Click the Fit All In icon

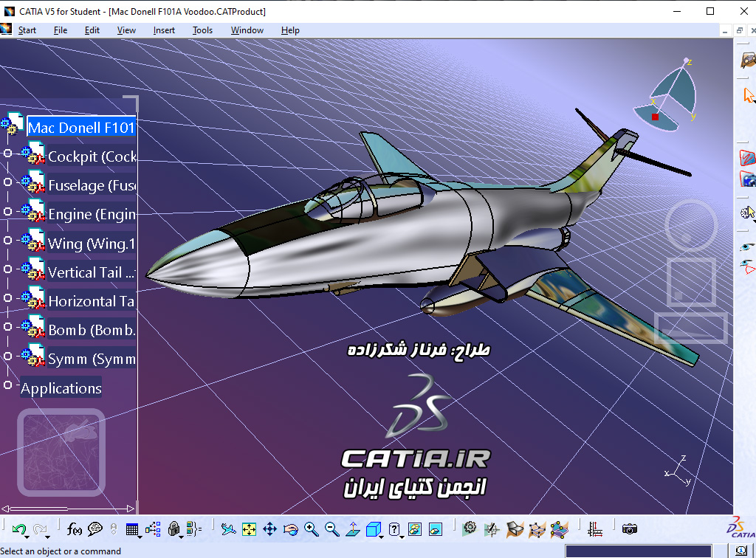[250, 529]
